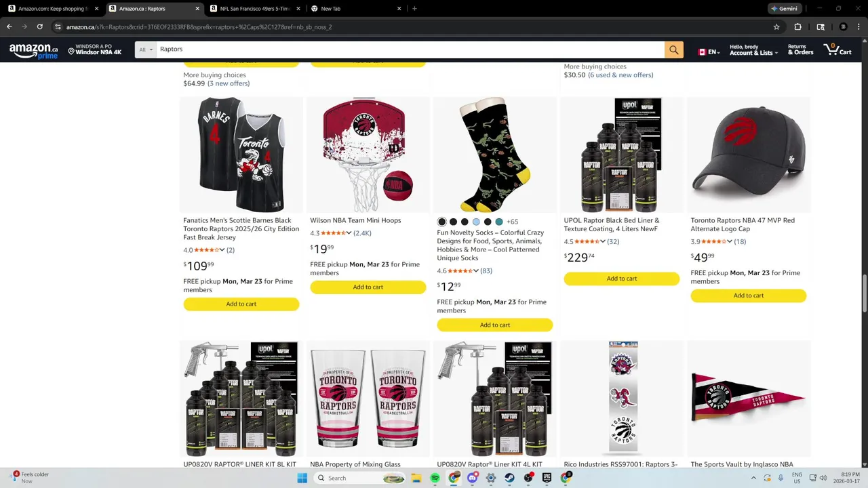This screenshot has width=868, height=488.
Task: Expand the All departments search dropdown
Action: pyautogui.click(x=145, y=49)
